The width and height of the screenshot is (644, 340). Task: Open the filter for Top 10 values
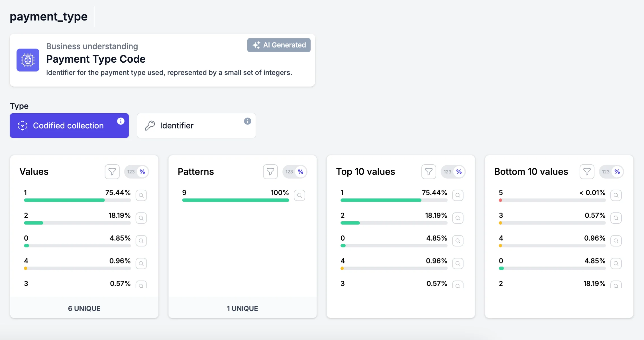(x=429, y=171)
